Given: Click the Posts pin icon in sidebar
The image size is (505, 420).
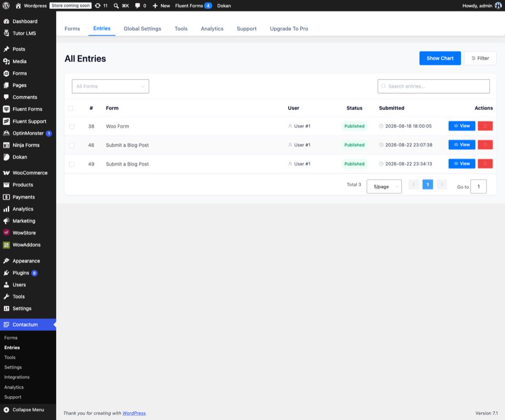Looking at the screenshot, I should [6, 49].
